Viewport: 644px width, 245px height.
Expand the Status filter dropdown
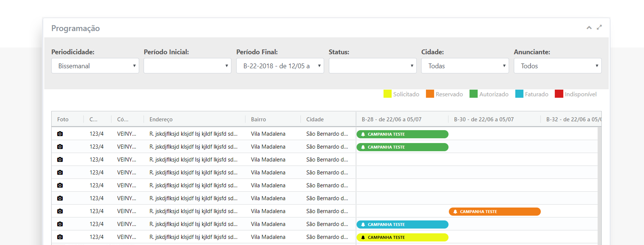point(372,66)
